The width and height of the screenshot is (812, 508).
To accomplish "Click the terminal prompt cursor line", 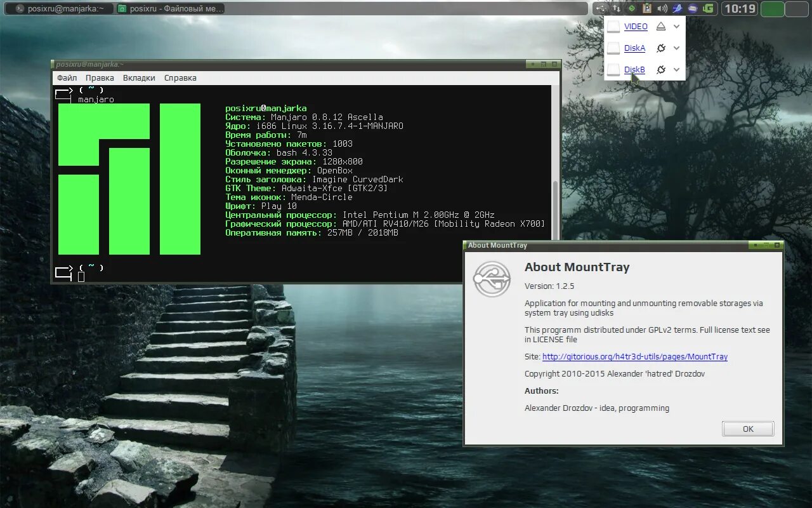I will [x=81, y=276].
